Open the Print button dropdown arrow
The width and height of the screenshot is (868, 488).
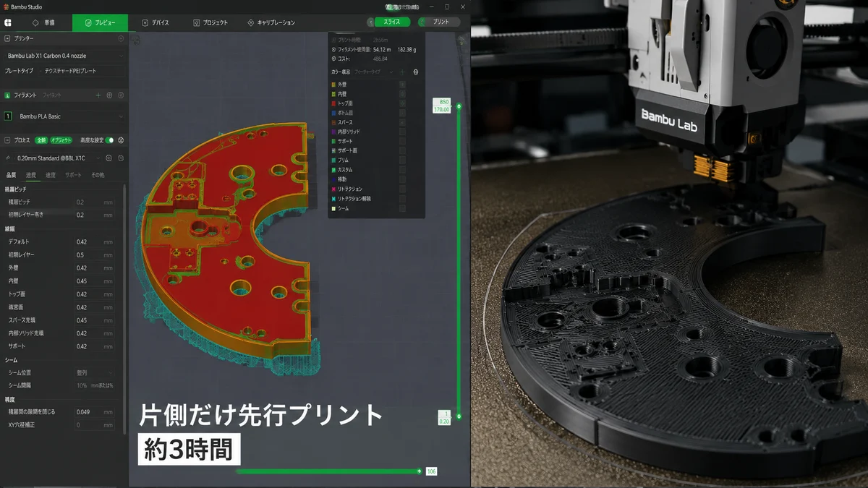coord(420,22)
